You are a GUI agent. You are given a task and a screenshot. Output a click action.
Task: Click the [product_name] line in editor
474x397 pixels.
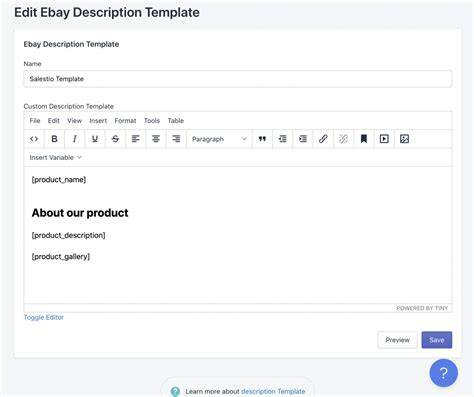click(59, 180)
